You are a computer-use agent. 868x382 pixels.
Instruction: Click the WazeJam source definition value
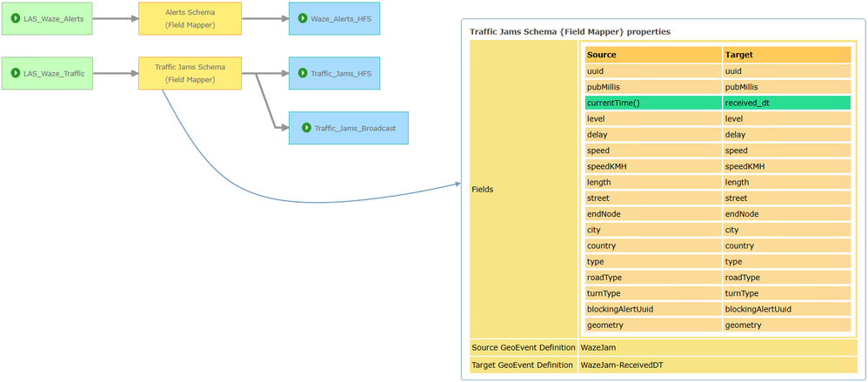click(597, 348)
